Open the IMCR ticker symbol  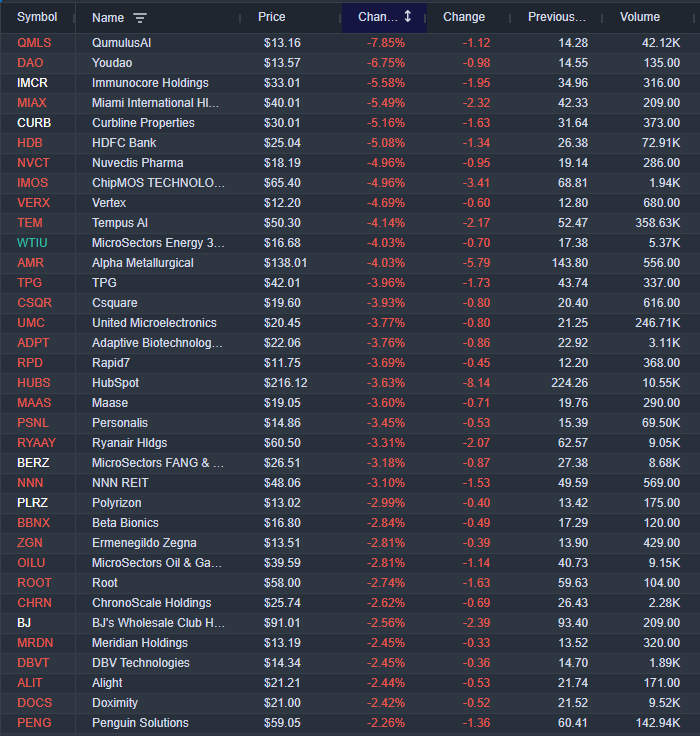(32, 83)
